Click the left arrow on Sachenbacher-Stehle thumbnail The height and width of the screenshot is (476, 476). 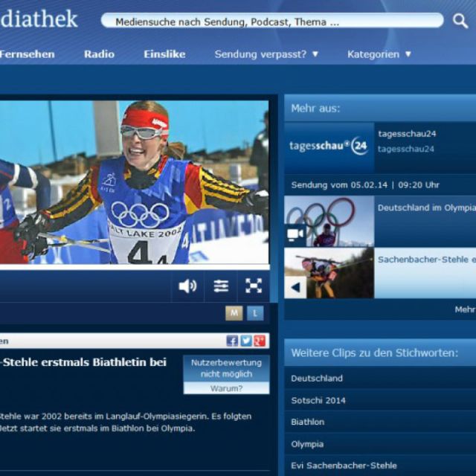[295, 287]
